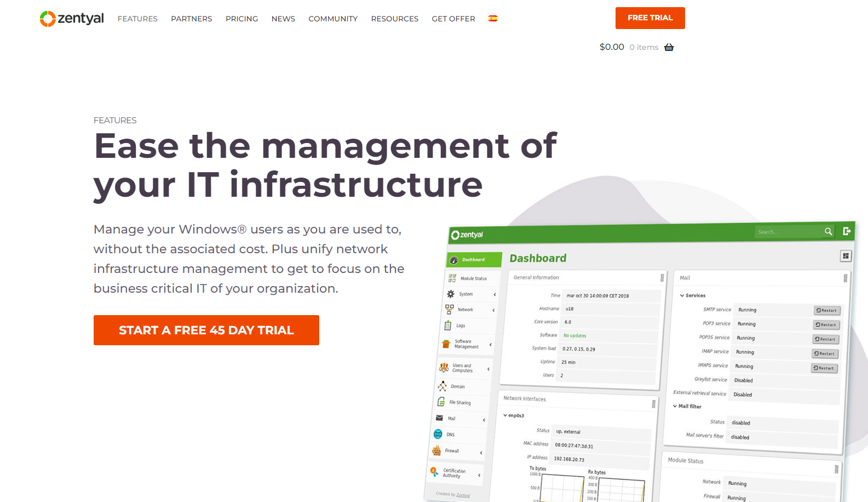Expand the System chevron in dashboard sidebar
868x502 pixels.
tap(495, 294)
